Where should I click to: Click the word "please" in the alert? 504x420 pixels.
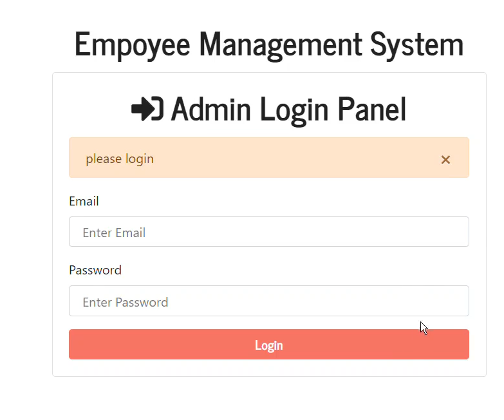[x=102, y=159]
